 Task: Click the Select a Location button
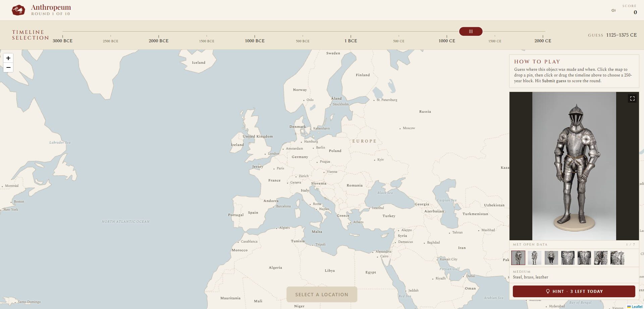coord(322,295)
